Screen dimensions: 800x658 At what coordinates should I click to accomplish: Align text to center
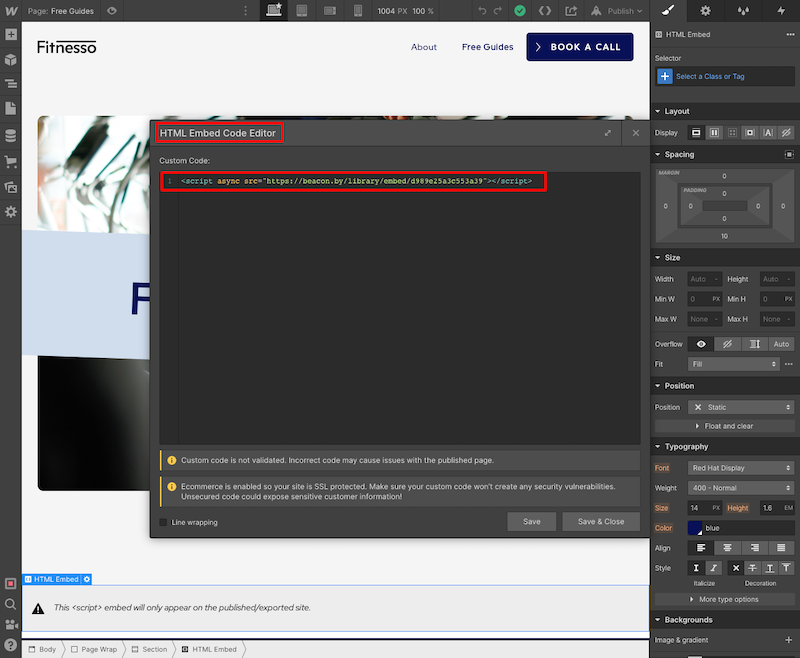click(x=727, y=548)
